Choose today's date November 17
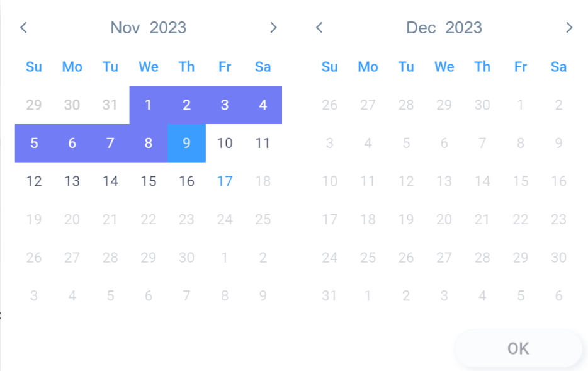This screenshot has width=588, height=371. click(225, 181)
